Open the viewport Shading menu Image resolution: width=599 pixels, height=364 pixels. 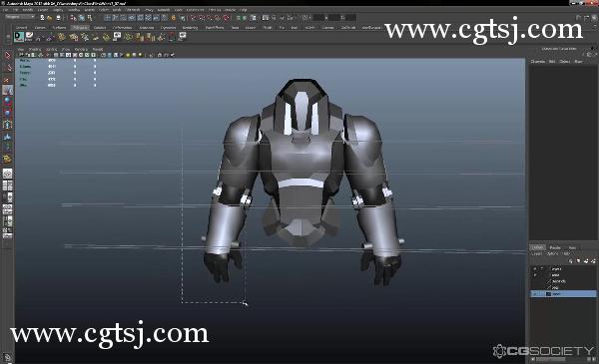point(35,49)
